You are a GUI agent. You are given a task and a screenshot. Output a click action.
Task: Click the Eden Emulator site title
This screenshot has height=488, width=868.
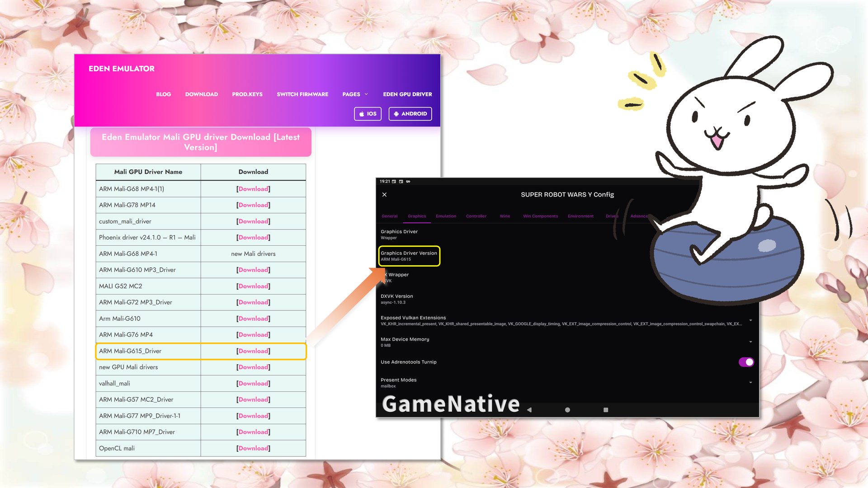coord(122,69)
